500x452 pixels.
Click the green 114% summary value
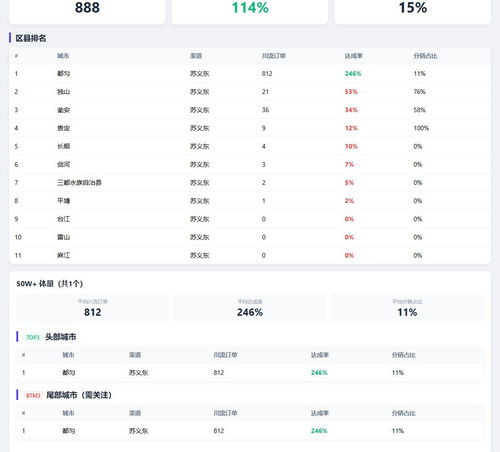coord(250,7)
